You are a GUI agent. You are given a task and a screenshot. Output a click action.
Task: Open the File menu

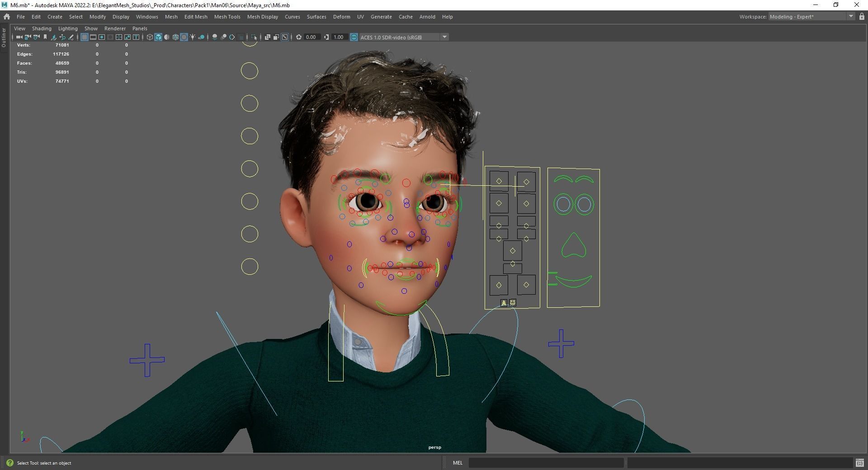pyautogui.click(x=21, y=17)
